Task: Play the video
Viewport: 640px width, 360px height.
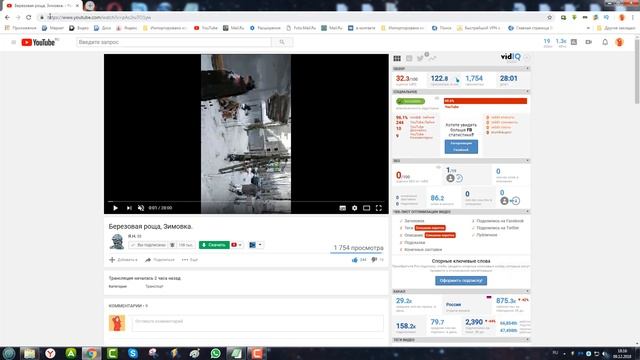Action: coord(115,208)
